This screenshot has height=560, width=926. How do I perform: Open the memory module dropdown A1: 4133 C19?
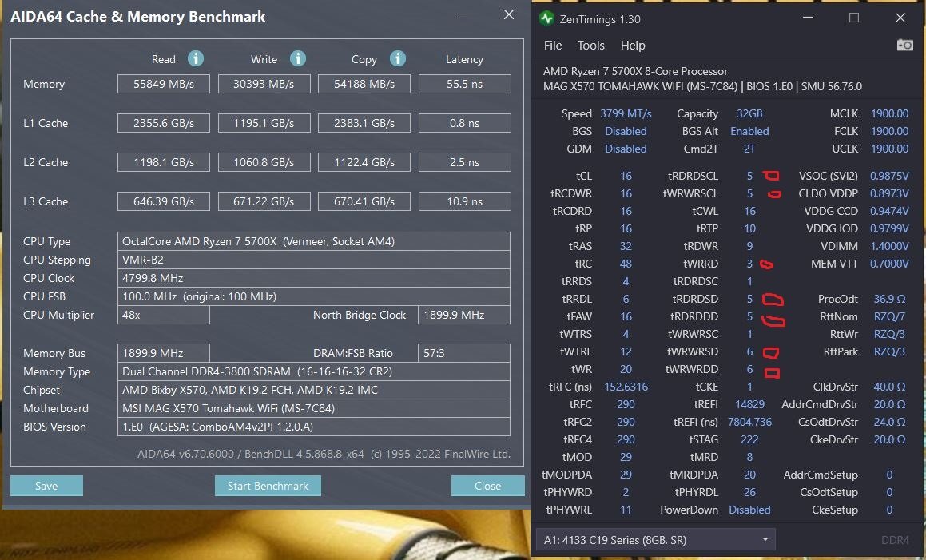[x=655, y=539]
